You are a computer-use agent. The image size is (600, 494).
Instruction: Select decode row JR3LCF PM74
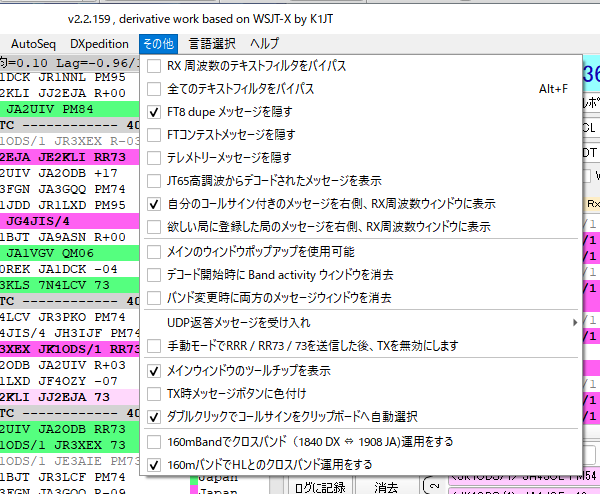pyautogui.click(x=70, y=477)
